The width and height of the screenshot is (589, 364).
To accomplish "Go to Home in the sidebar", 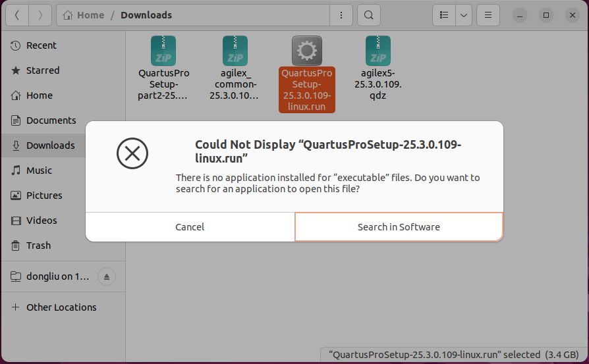I will tap(63, 95).
